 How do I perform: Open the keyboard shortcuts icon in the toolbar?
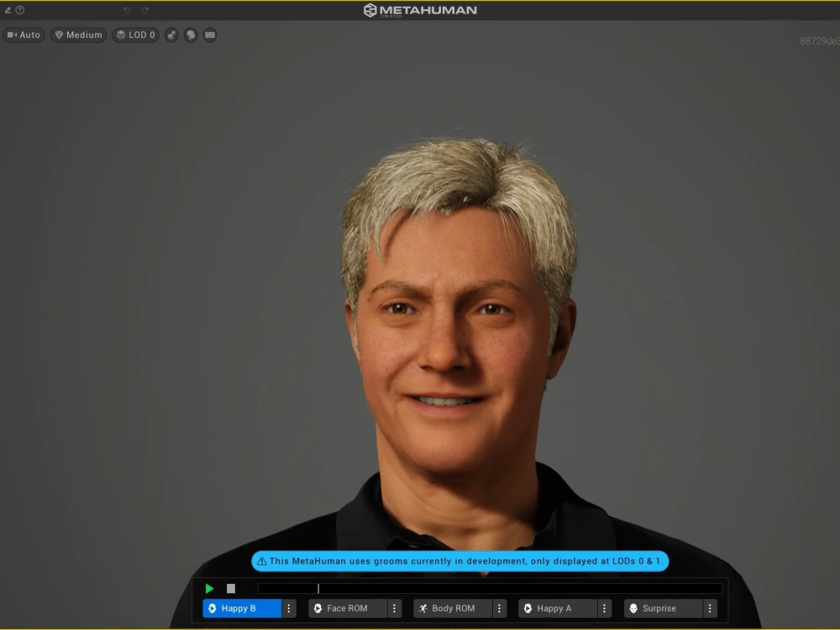pyautogui.click(x=208, y=35)
